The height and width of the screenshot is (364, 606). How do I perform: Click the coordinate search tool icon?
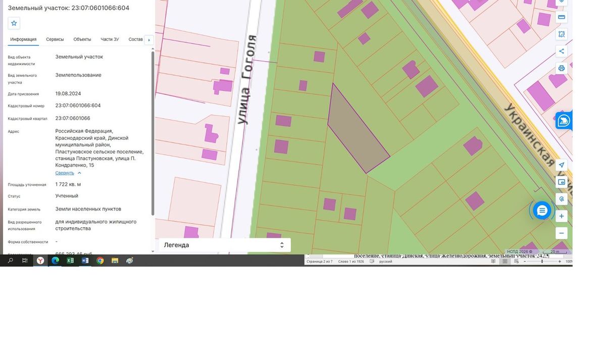click(561, 199)
